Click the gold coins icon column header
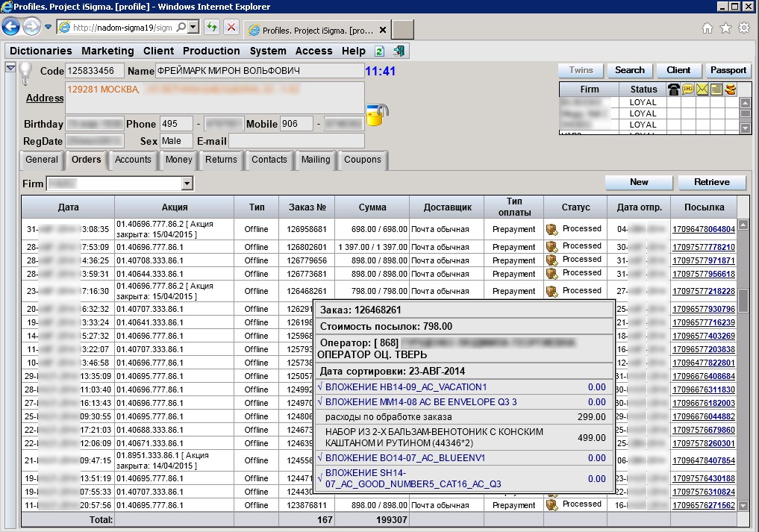This screenshot has width=759, height=532. (x=731, y=90)
